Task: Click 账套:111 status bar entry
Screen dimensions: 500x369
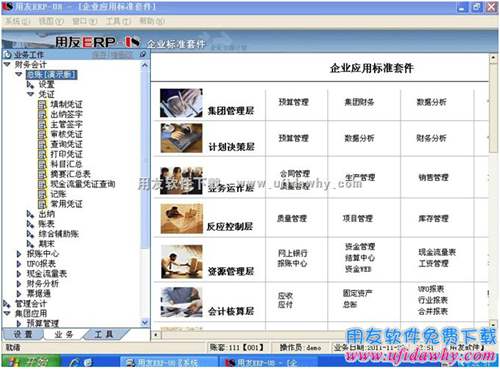Action: click(237, 348)
